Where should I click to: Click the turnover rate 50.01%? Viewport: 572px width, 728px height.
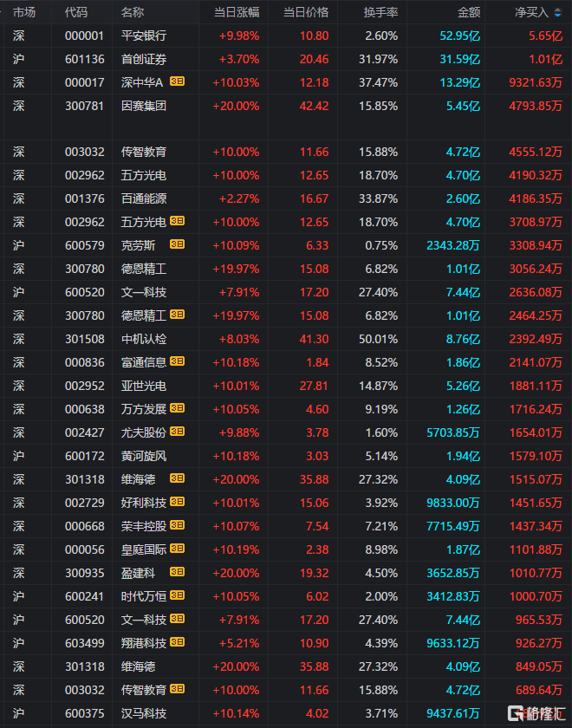379,339
